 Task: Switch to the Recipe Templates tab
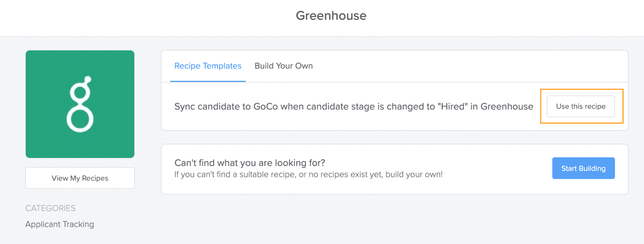coord(208,66)
